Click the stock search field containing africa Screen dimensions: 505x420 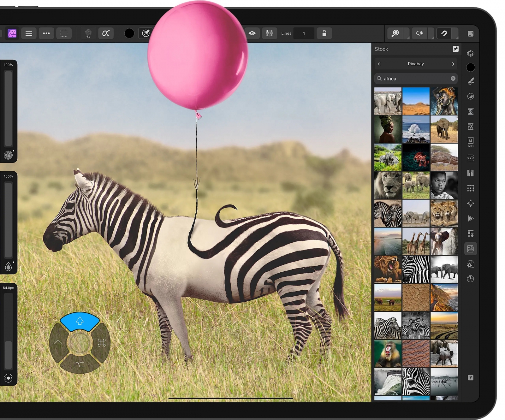click(x=416, y=79)
